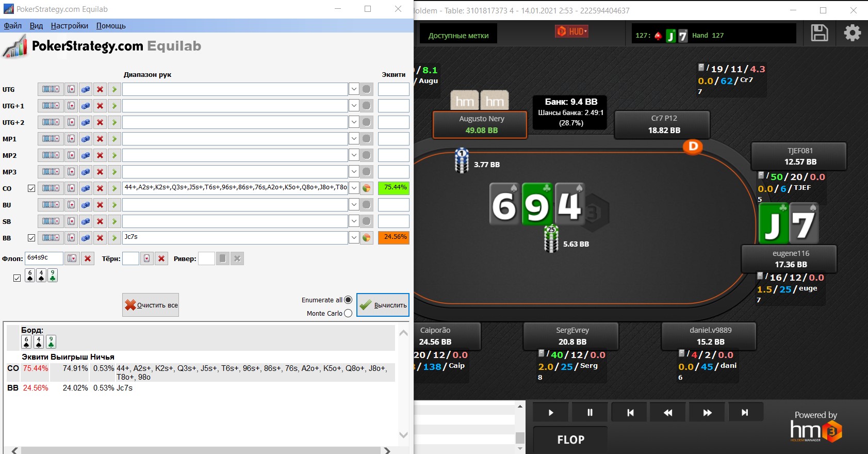Expand UTG range dropdown
This screenshot has width=868, height=454.
click(354, 89)
